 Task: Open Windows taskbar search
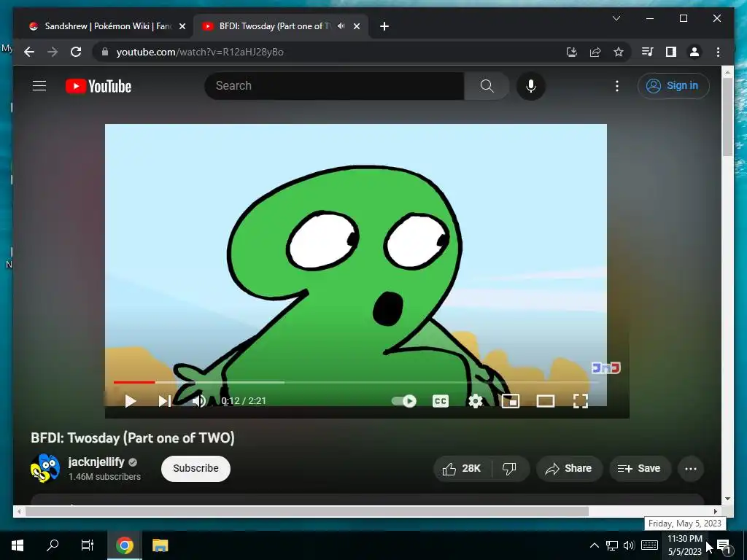(x=53, y=545)
